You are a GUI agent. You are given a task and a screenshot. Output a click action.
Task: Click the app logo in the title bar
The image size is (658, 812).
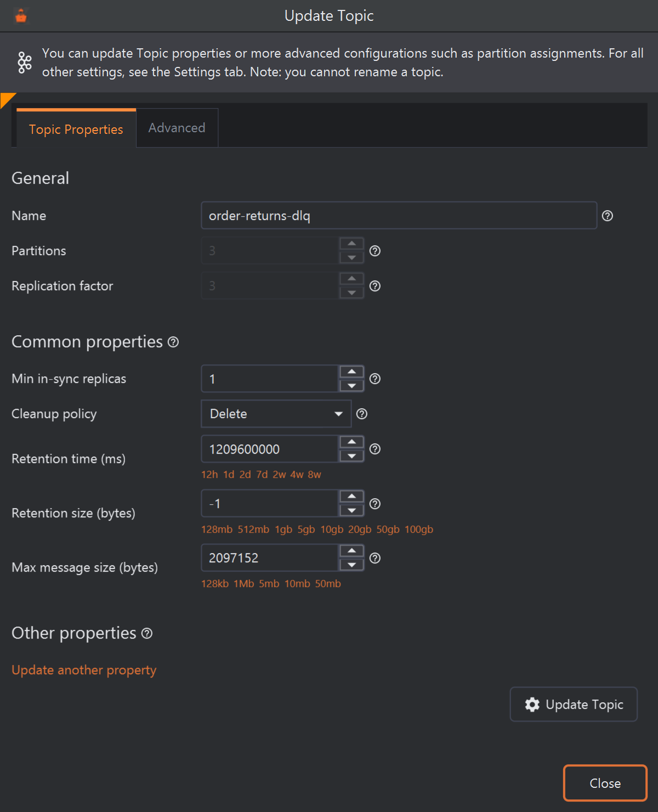(x=21, y=16)
